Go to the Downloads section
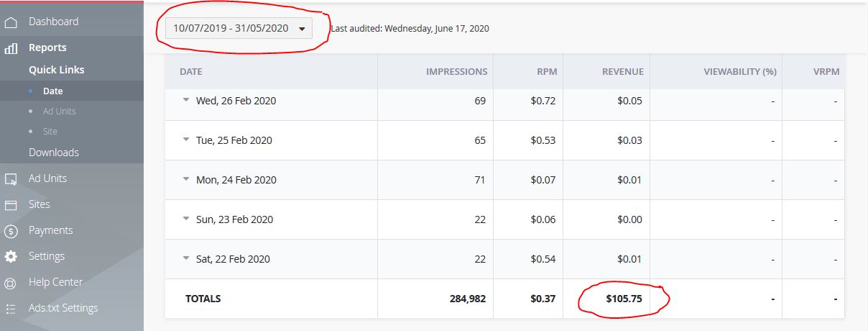This screenshot has width=868, height=331. click(54, 153)
